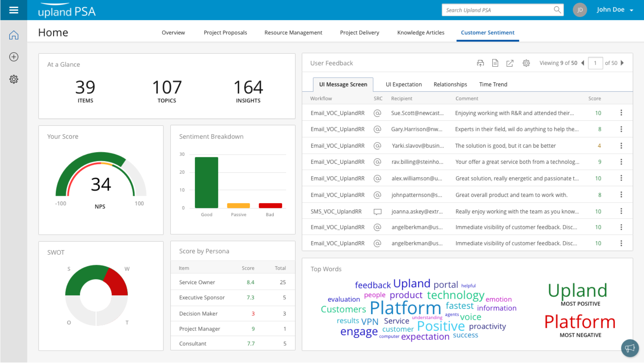Image resolution: width=644 pixels, height=364 pixels.
Task: Switch to UI Message Screen tab
Action: pos(343,84)
